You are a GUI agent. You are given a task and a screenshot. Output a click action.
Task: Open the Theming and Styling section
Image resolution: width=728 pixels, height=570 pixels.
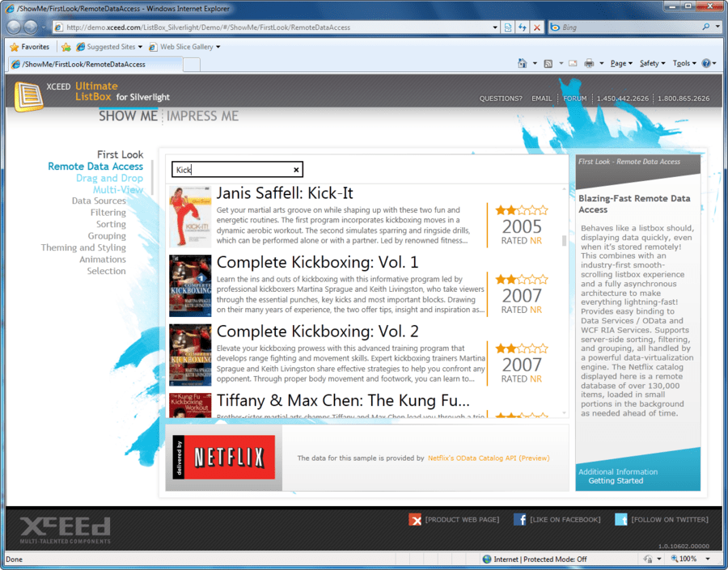click(83, 247)
